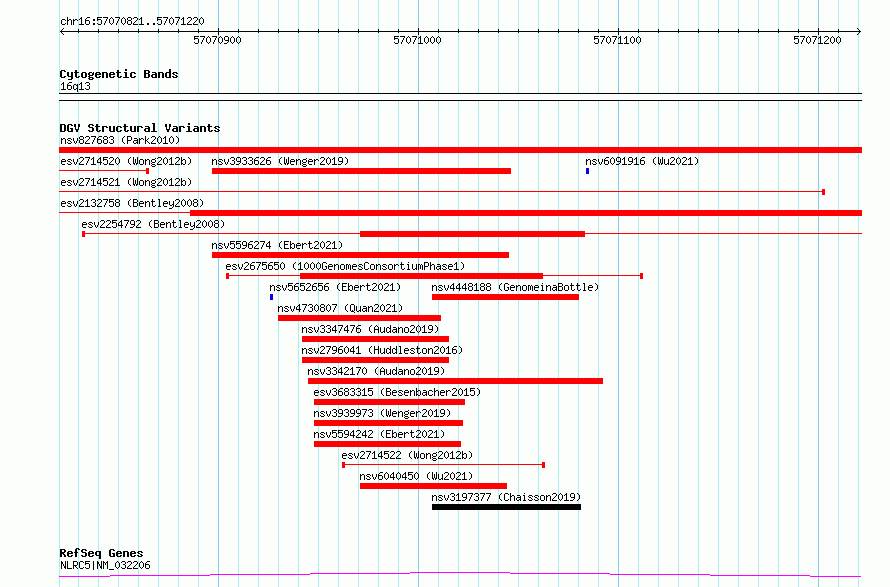890x587 pixels.
Task: Select the nsv827683 red variant bar
Action: pyautogui.click(x=460, y=150)
